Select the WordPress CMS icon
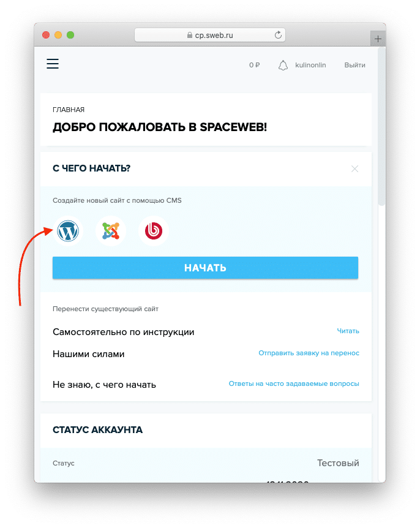 67,231
